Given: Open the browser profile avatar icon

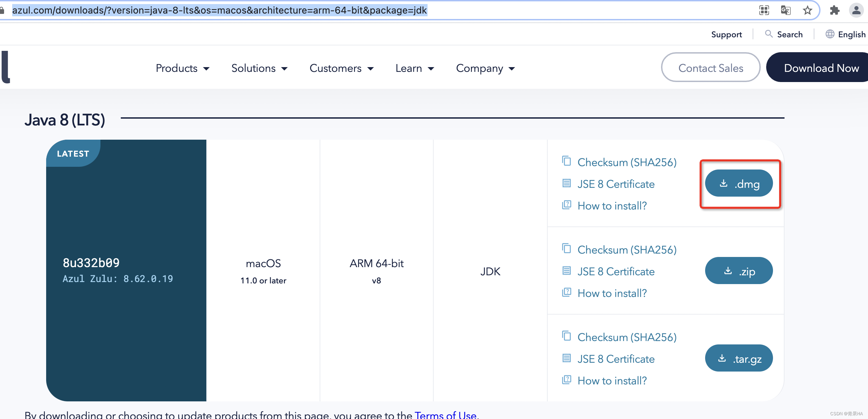Looking at the screenshot, I should [856, 11].
